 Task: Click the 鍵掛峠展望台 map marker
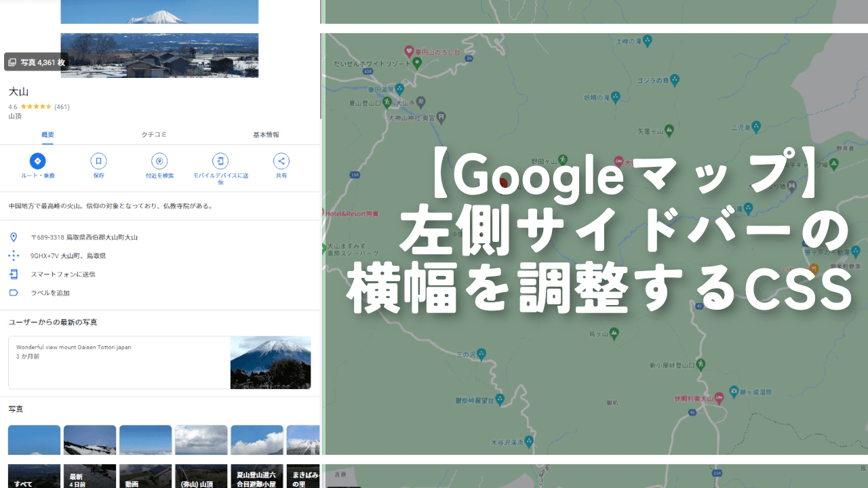point(500,400)
